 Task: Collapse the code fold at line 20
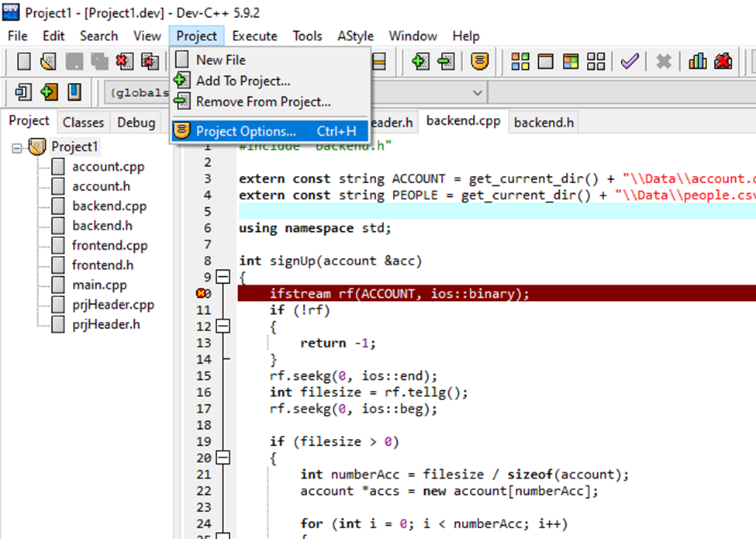point(223,457)
